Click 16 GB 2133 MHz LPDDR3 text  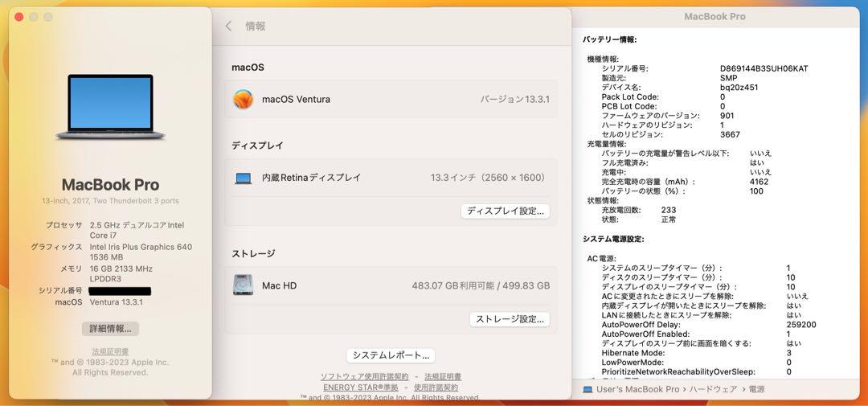click(121, 273)
